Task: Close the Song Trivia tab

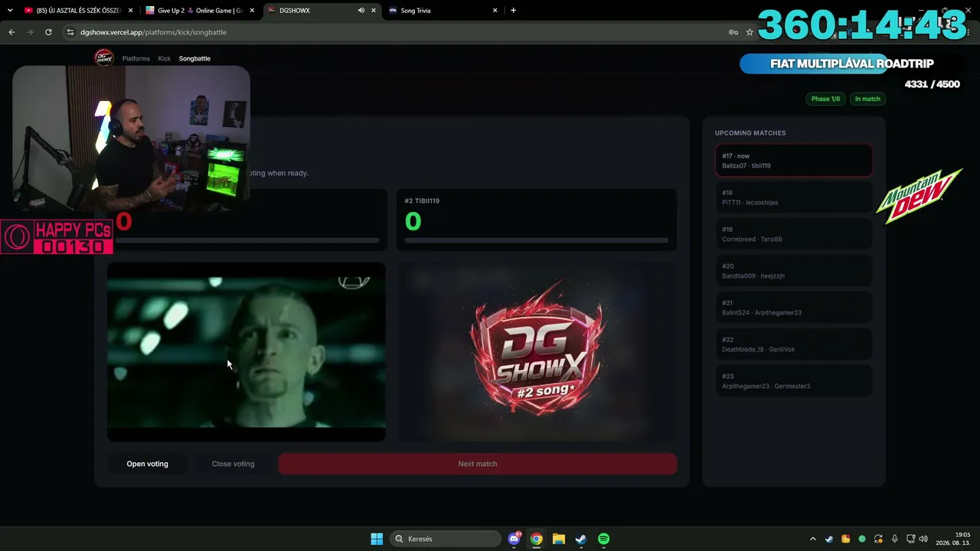Action: [495, 11]
